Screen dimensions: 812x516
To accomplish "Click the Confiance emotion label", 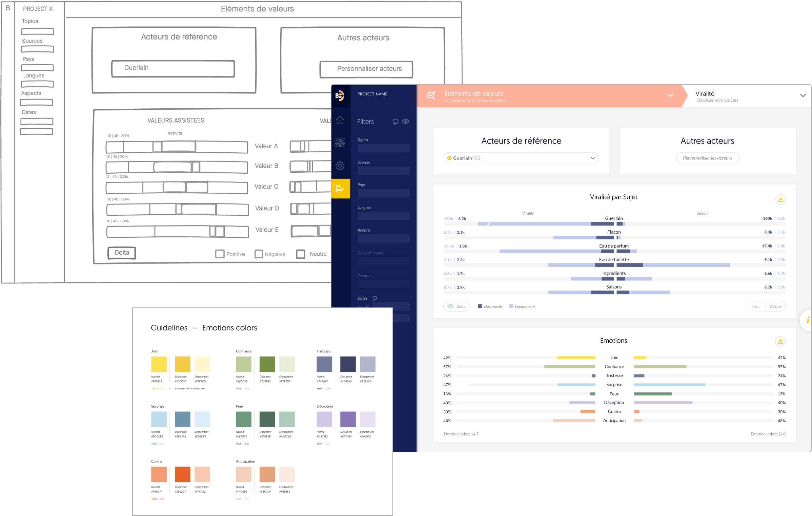I will [x=614, y=367].
